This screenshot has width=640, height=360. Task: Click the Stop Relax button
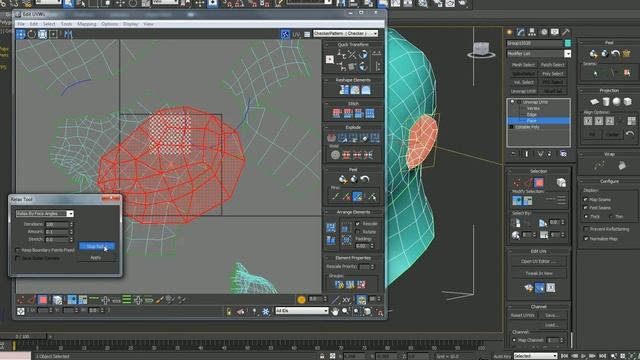(96, 247)
